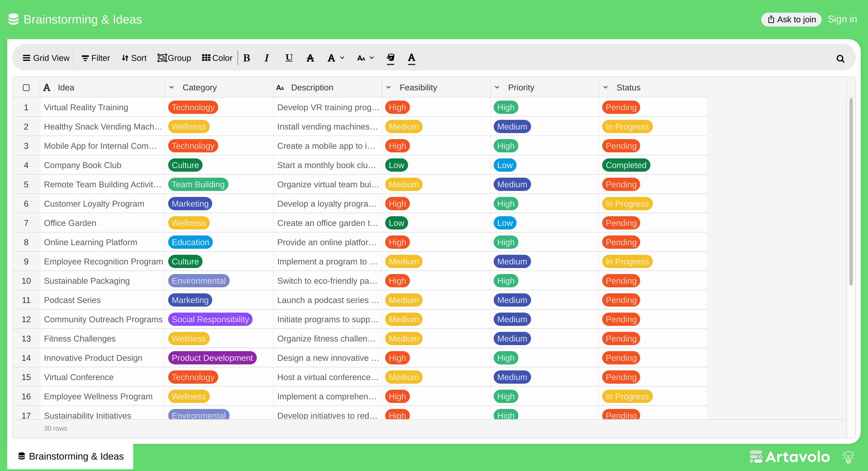Check the select-all rows checkbox
This screenshot has height=471, width=868.
[26, 88]
